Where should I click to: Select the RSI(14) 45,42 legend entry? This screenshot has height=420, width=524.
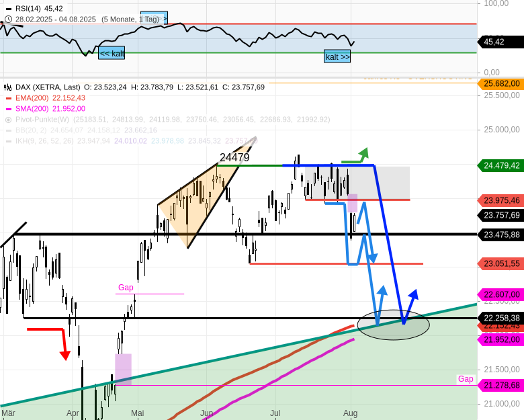click(39, 9)
